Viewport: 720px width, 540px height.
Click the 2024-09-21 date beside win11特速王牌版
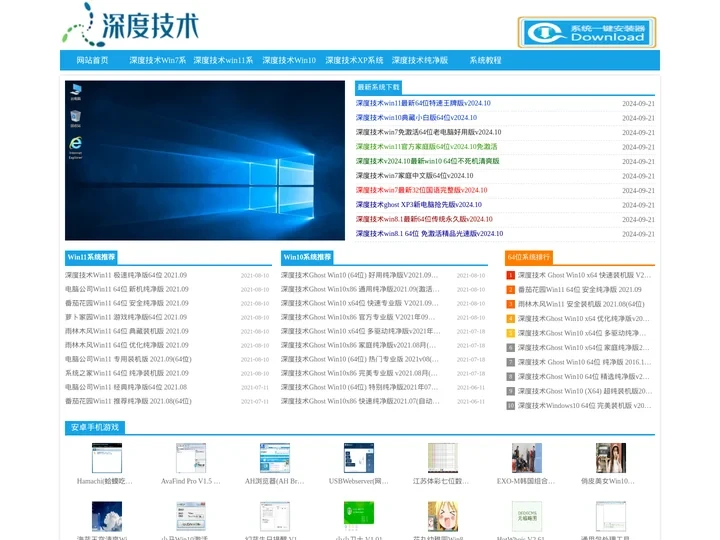tap(638, 104)
